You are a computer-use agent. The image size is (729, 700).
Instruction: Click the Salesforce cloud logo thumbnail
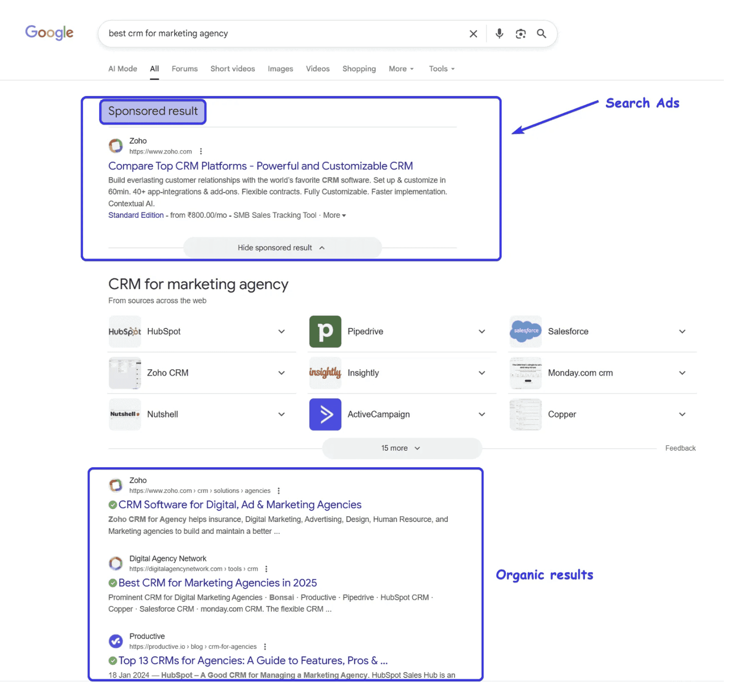coord(525,332)
